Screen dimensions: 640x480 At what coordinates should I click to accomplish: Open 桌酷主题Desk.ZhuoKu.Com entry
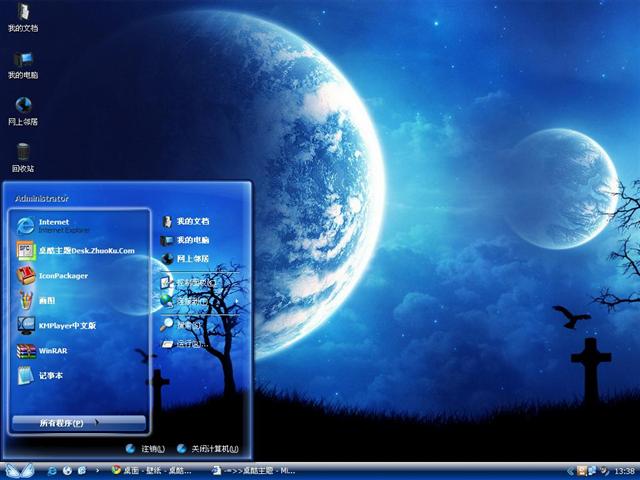coord(85,250)
